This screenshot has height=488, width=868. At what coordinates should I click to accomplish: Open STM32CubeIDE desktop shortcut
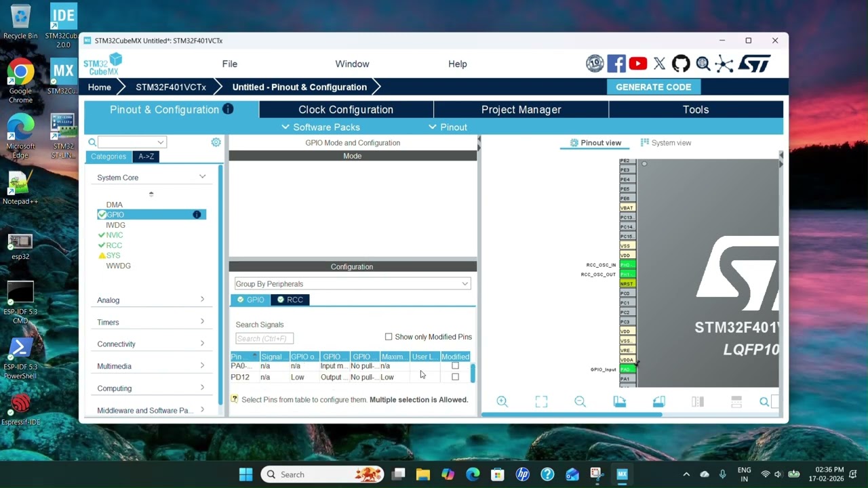tap(63, 26)
